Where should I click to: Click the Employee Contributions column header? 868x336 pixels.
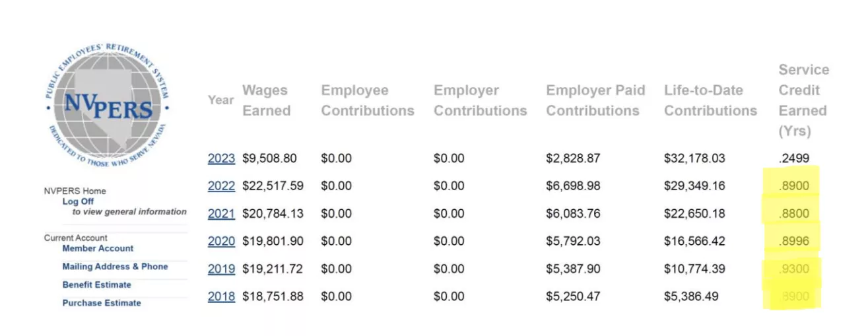pos(368,100)
